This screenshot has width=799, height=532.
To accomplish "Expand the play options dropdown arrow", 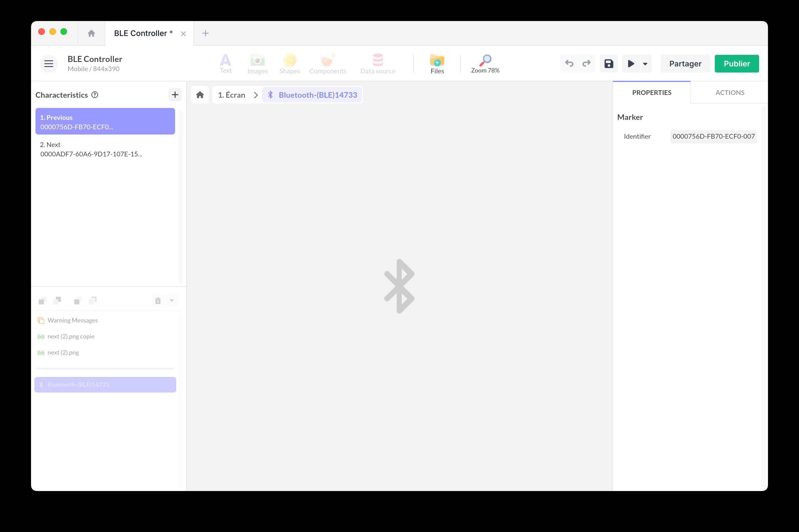I will coord(645,63).
